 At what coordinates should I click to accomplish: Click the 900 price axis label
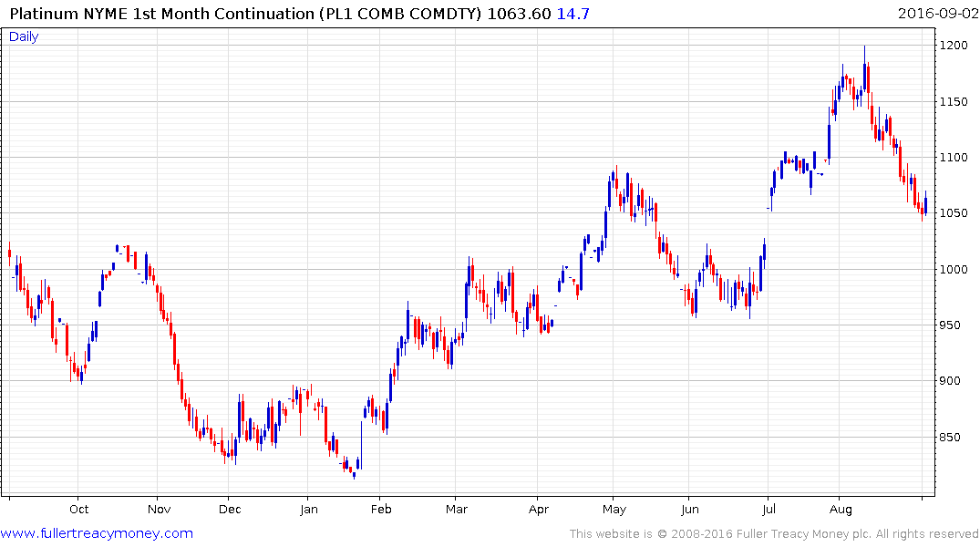[951, 381]
